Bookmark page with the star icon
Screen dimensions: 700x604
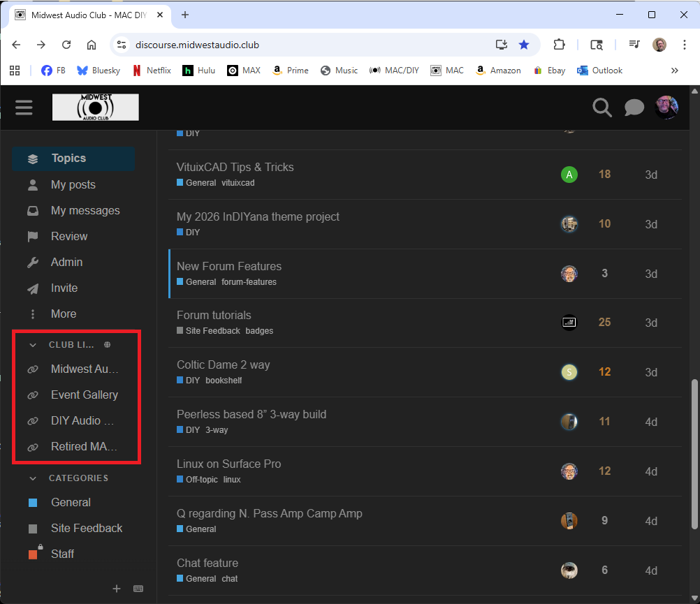(524, 45)
